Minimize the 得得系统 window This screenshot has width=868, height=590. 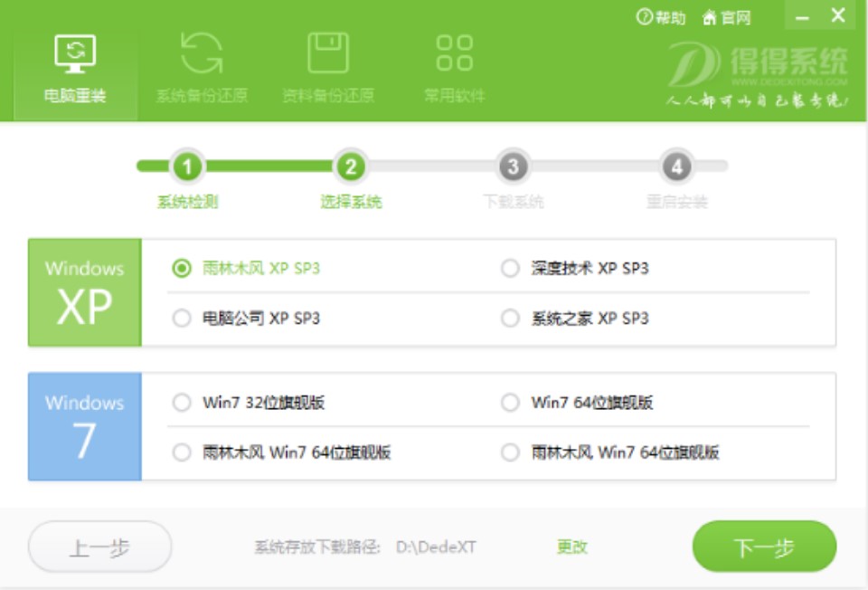[802, 16]
